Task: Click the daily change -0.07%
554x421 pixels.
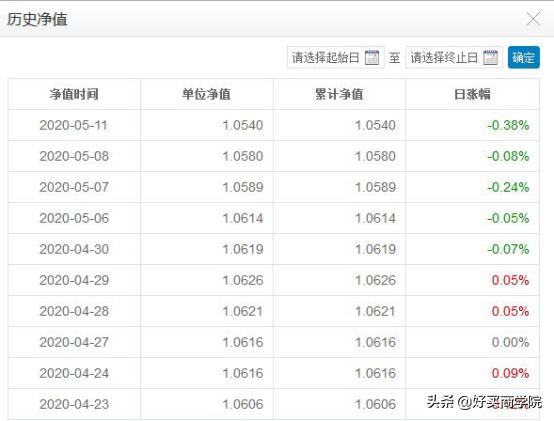Action: tap(508, 249)
